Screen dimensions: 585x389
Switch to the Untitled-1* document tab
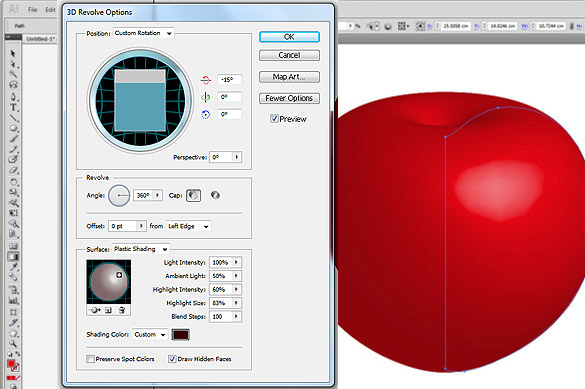pyautogui.click(x=40, y=39)
